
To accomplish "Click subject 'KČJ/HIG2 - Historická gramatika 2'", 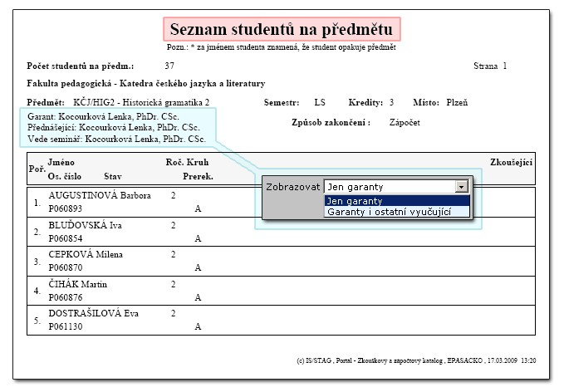I will pyautogui.click(x=141, y=102).
